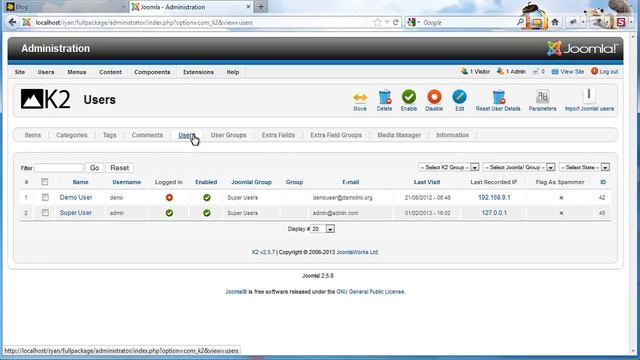Flag Demo User as spammer

click(561, 198)
